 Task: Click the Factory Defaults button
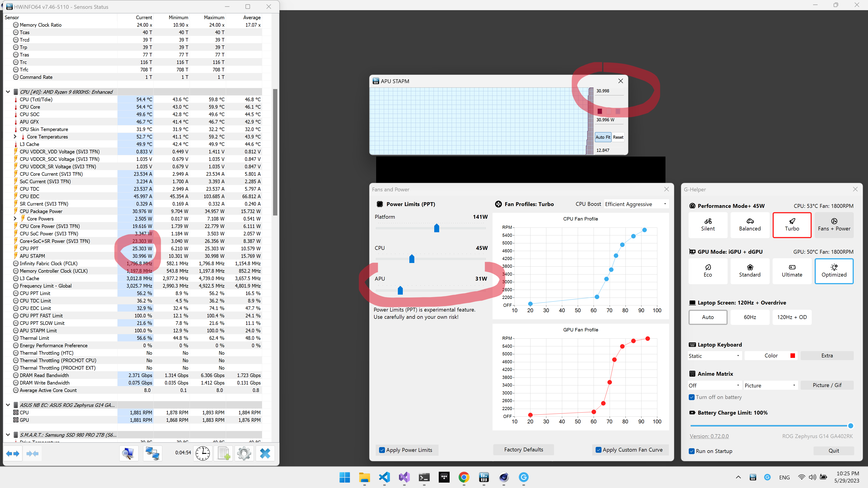click(x=523, y=450)
